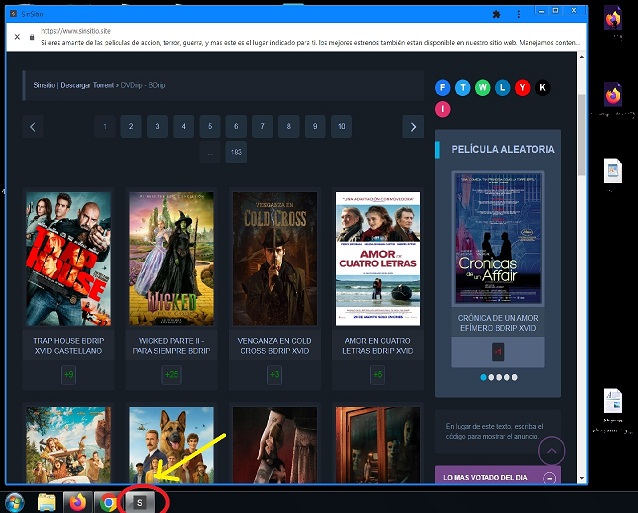
Task: Click the black K social icon
Action: 543,87
